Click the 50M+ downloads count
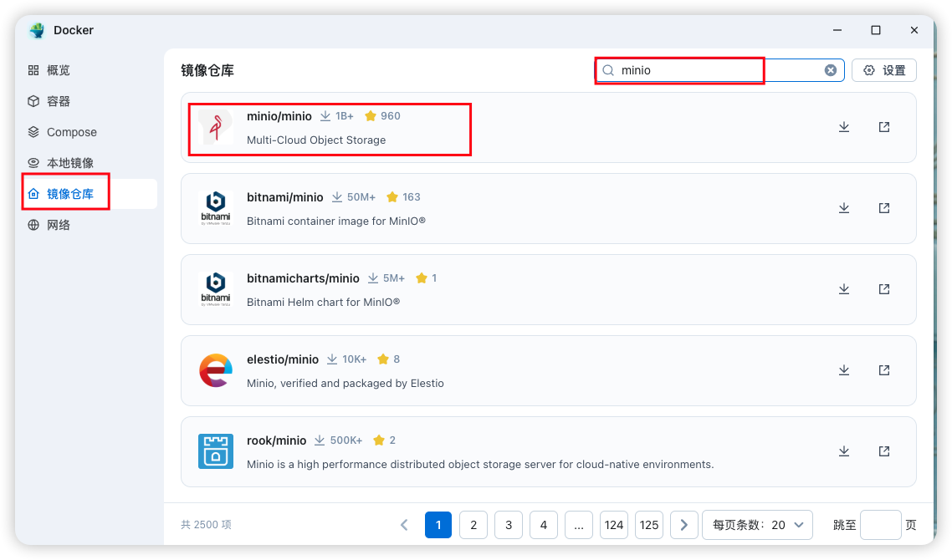 click(361, 197)
